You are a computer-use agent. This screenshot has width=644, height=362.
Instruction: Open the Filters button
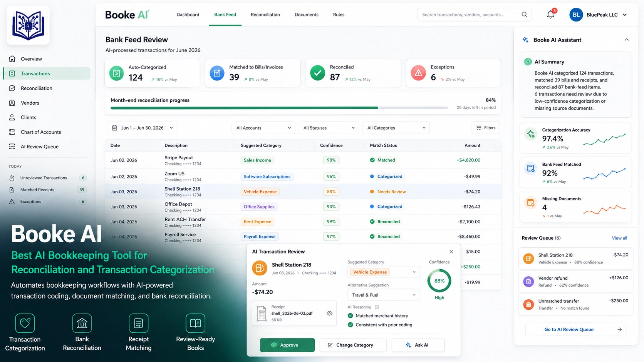pos(486,128)
